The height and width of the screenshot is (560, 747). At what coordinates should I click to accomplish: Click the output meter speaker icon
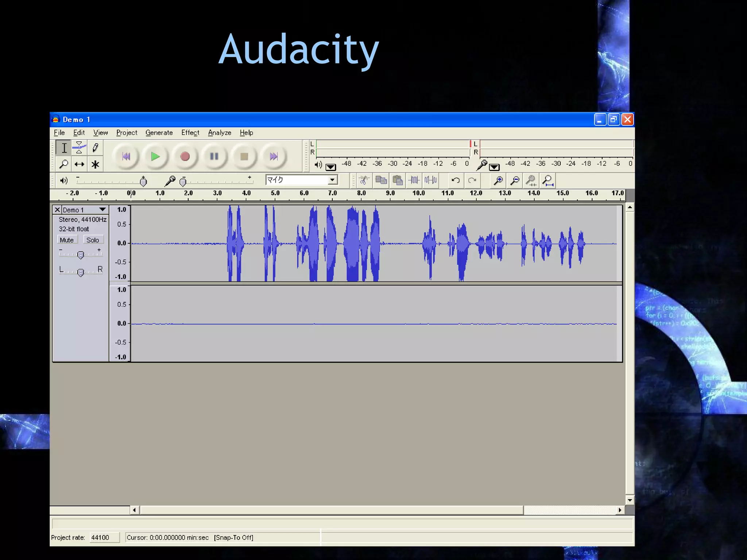[318, 165]
